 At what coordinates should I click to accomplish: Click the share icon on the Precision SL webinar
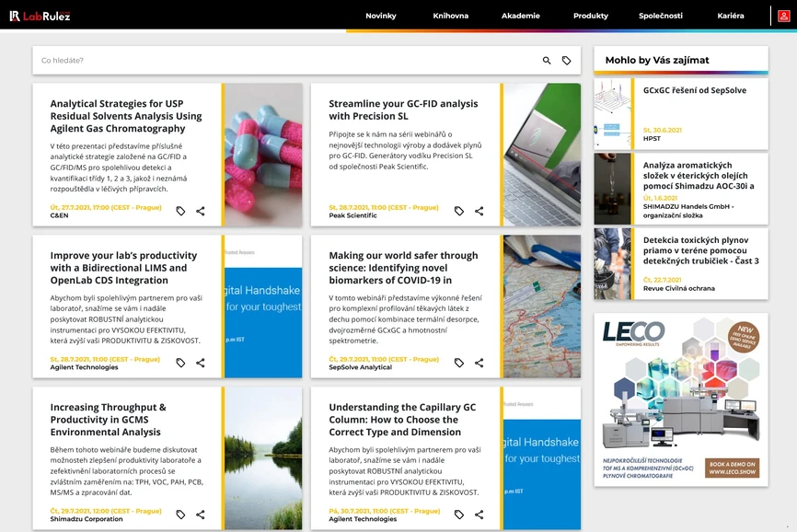coord(479,211)
